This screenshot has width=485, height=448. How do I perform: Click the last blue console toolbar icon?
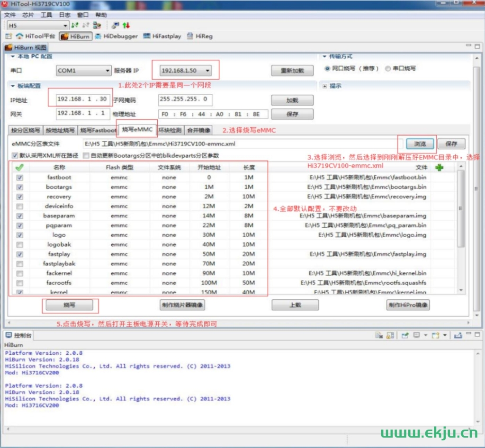pyautogui.click(x=458, y=335)
